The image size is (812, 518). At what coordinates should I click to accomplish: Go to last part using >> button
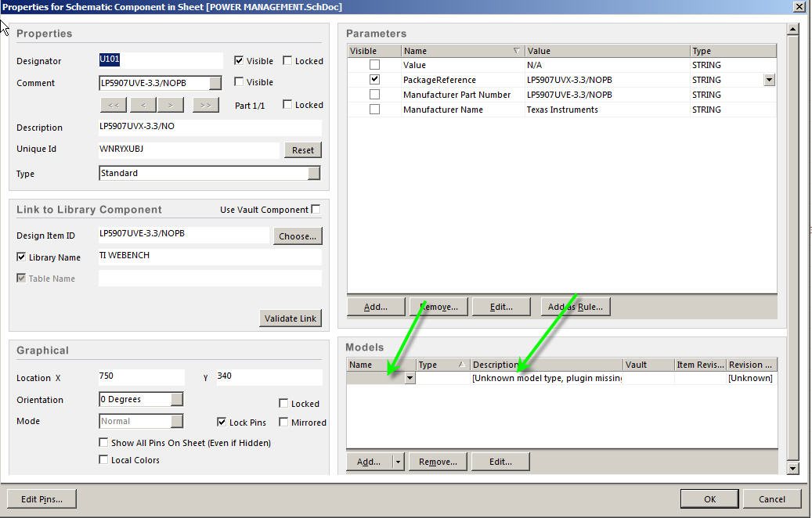(206, 105)
